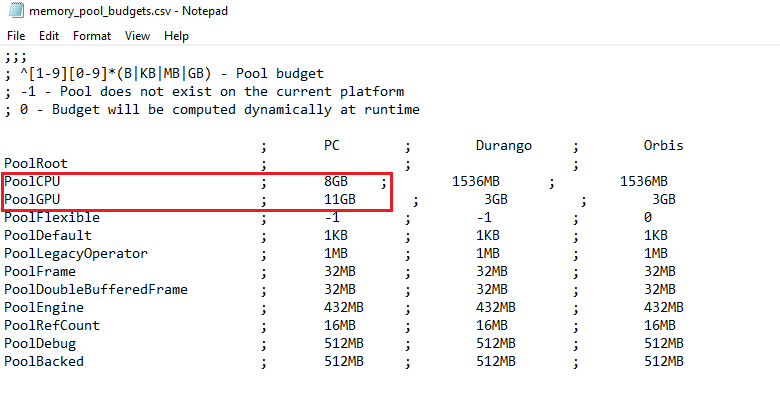
Task: Click PoolCPU's Durango value 1536MB
Action: (476, 181)
